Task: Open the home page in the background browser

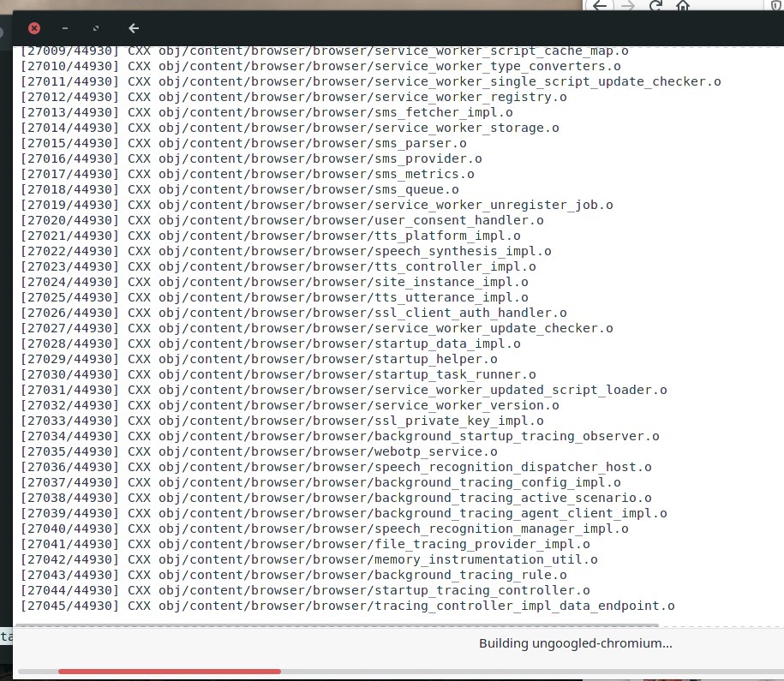Action: pyautogui.click(x=683, y=6)
